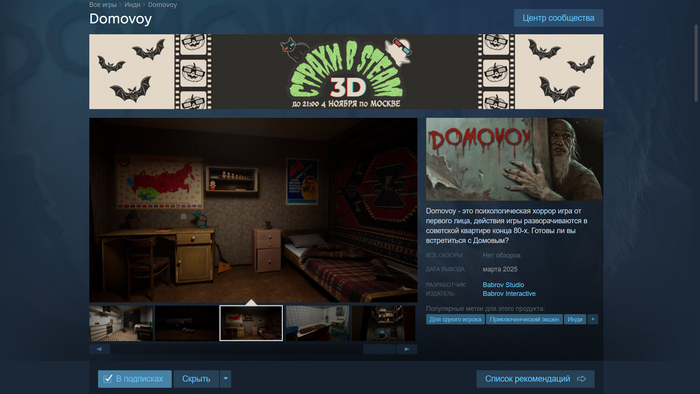
Task: Open the Страхи в Steam 3D banner
Action: (346, 71)
